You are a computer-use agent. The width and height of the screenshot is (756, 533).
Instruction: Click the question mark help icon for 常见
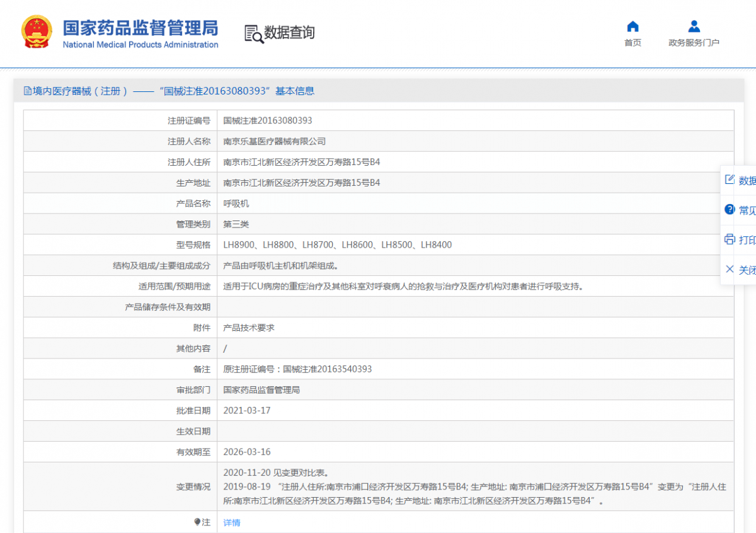(x=729, y=209)
